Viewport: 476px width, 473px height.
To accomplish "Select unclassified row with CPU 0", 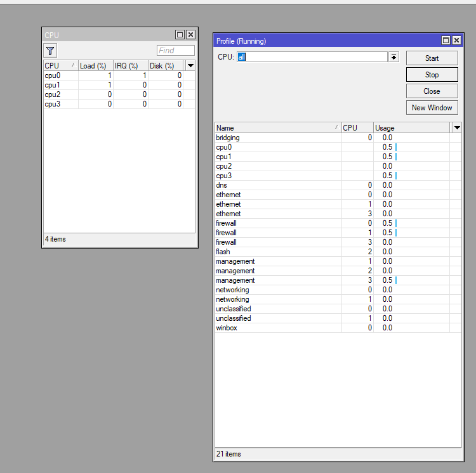I will [338, 309].
